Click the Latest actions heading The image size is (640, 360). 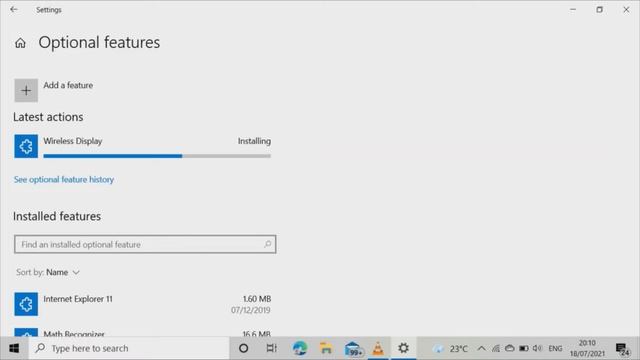(x=48, y=117)
